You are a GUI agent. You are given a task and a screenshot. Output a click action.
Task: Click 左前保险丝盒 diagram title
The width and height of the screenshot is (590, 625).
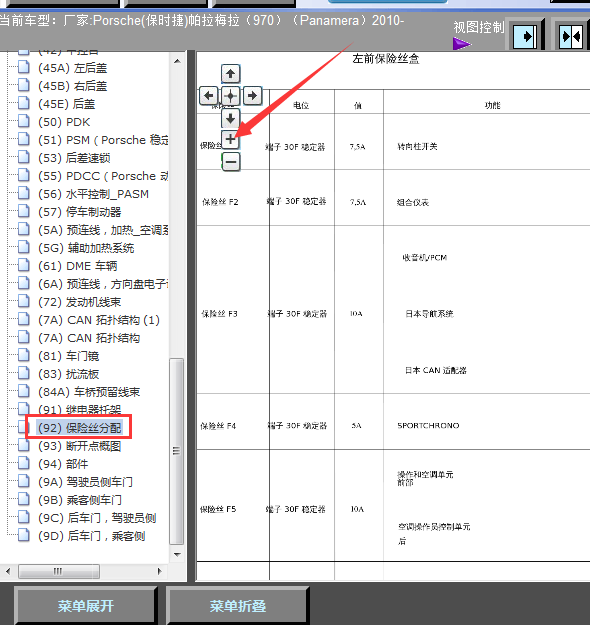point(385,59)
